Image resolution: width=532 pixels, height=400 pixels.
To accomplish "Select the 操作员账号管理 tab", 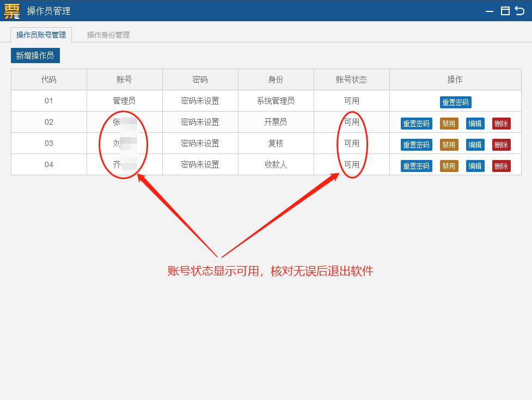I will [41, 34].
